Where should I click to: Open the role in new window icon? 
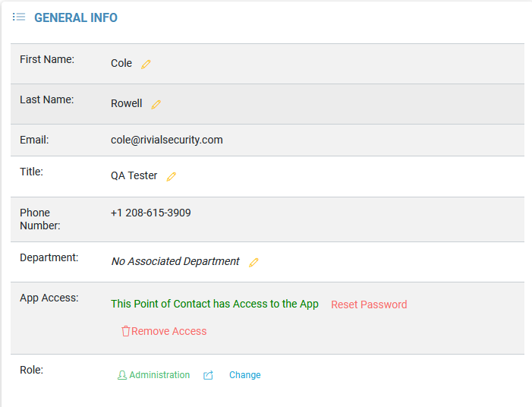(208, 375)
